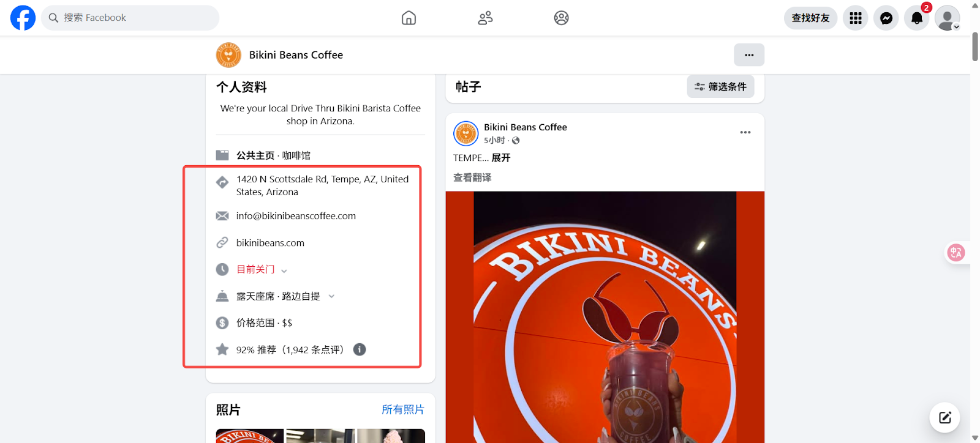Open the Home tab icon

point(409,18)
